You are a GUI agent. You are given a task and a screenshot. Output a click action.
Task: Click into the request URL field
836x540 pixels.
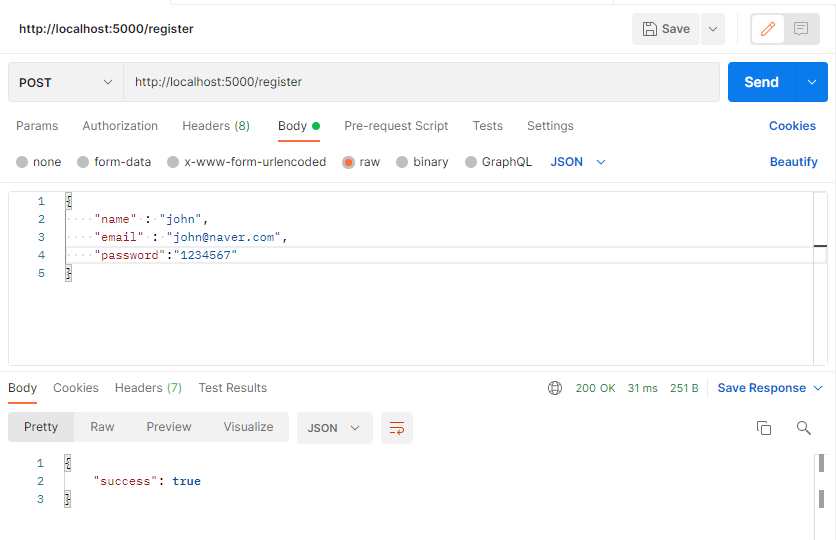(x=421, y=82)
